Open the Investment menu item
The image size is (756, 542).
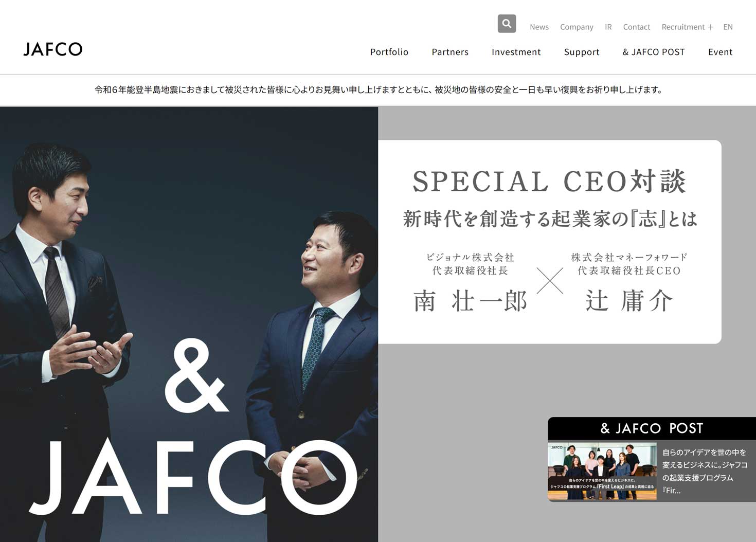516,52
